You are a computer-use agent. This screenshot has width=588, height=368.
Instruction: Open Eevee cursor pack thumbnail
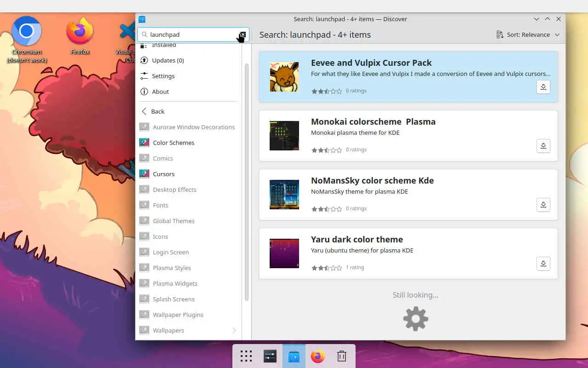coord(284,77)
